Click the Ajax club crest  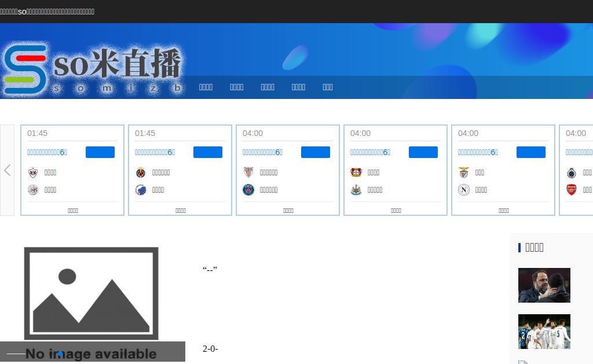pyautogui.click(x=33, y=190)
